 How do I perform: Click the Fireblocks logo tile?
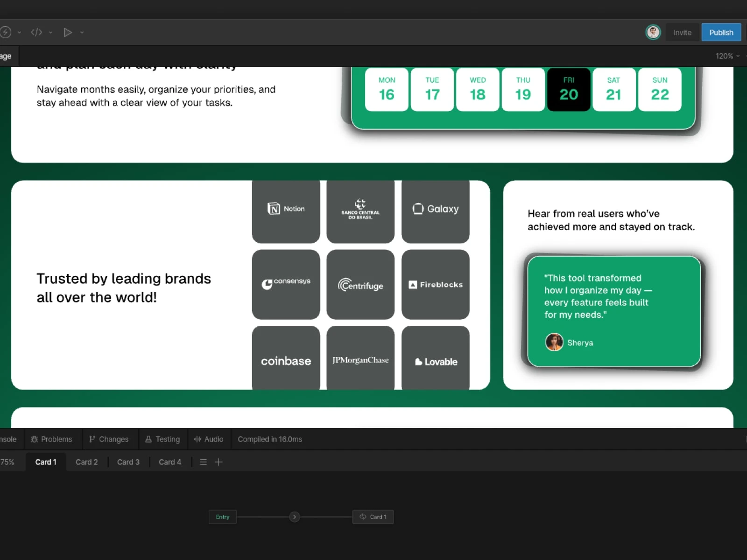click(x=436, y=284)
